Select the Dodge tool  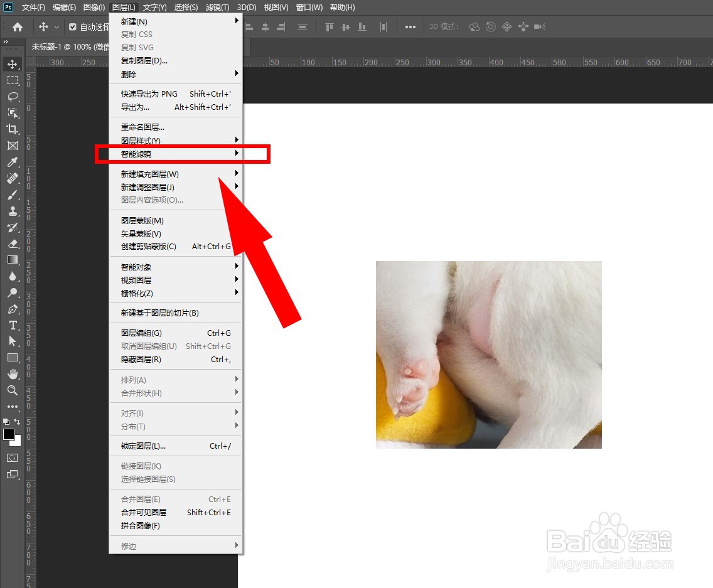point(13,292)
